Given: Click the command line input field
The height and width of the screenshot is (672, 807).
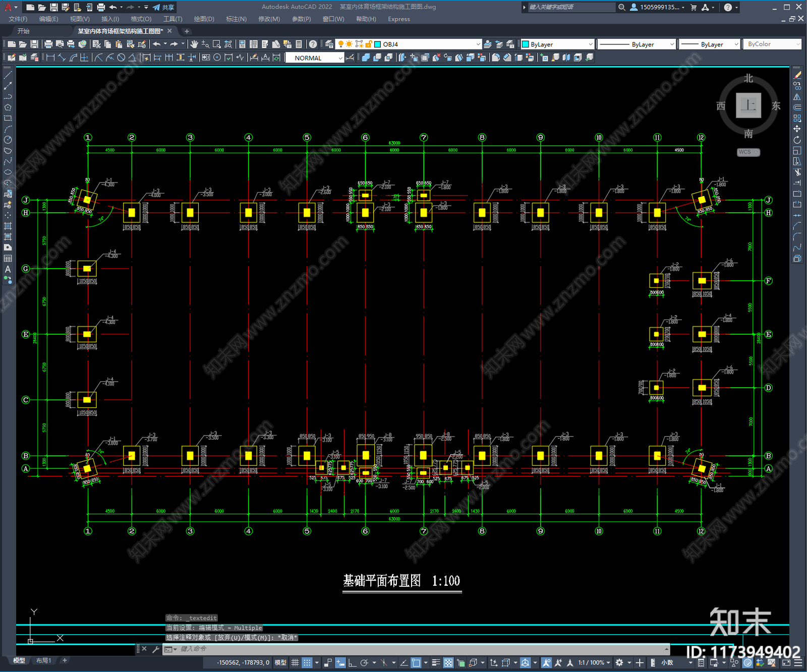Looking at the screenshot, I should coord(416,649).
